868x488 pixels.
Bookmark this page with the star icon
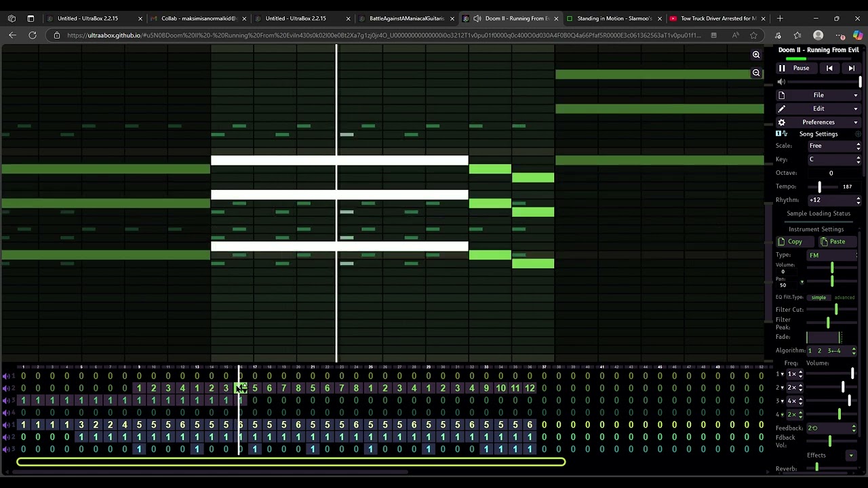pos(753,35)
